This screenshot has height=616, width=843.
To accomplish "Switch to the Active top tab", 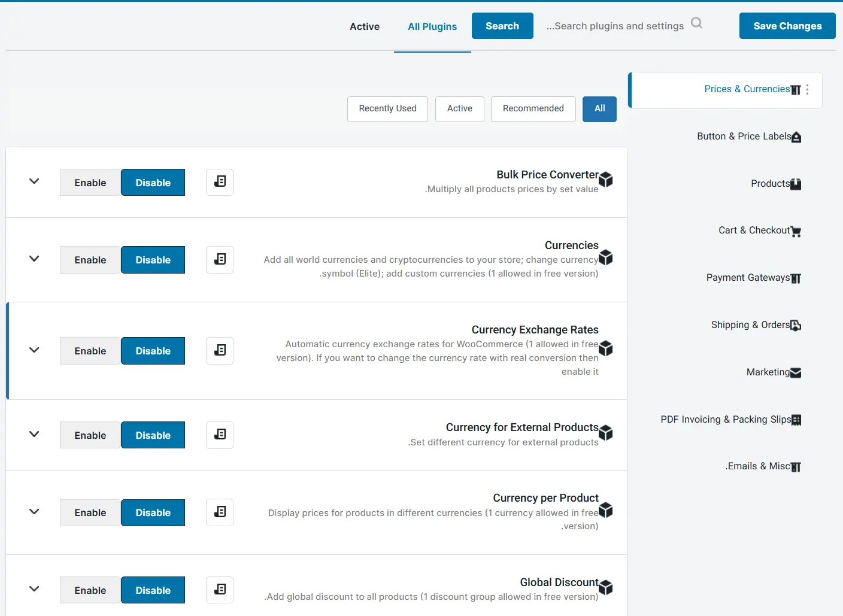I will click(365, 26).
